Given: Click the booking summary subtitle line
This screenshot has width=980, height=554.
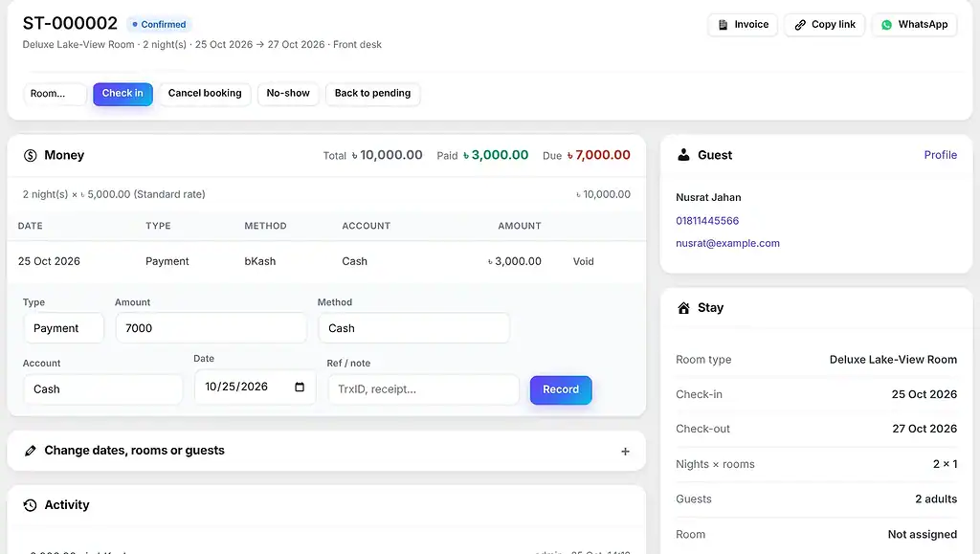Looking at the screenshot, I should [x=202, y=45].
